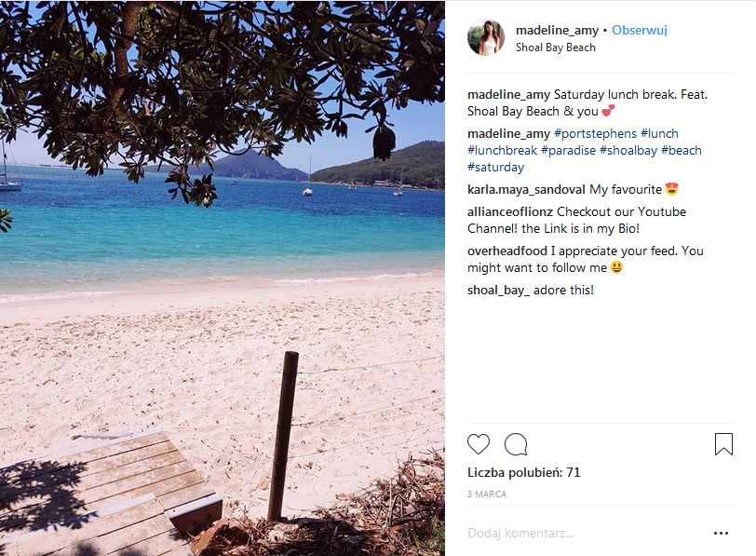Open the #saturday hashtag
This screenshot has height=556, width=756.
(x=495, y=168)
